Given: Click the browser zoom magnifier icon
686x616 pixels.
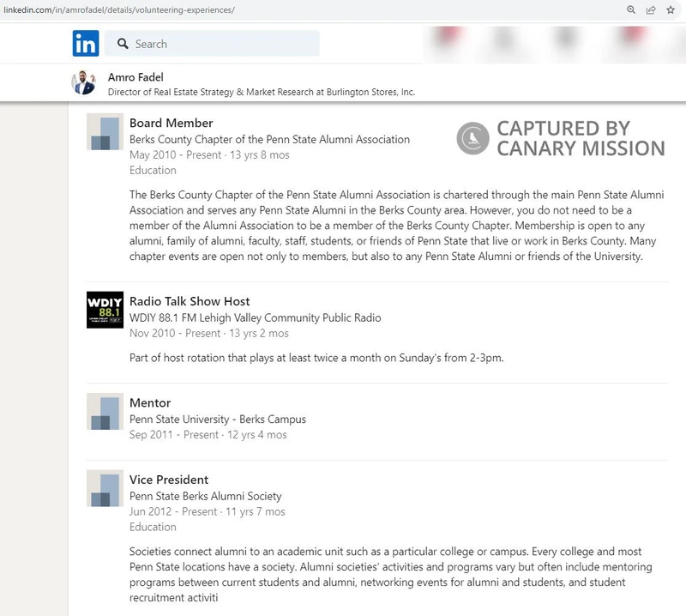Looking at the screenshot, I should 631,9.
